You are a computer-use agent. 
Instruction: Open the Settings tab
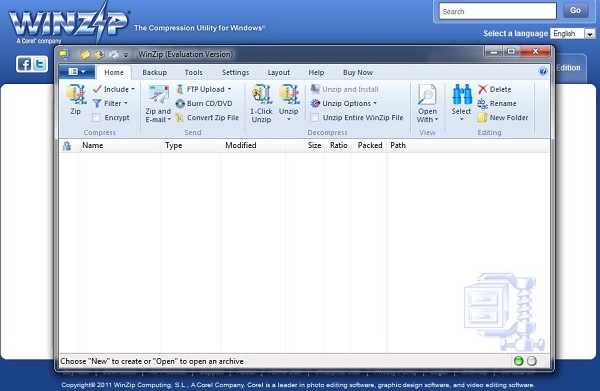235,72
